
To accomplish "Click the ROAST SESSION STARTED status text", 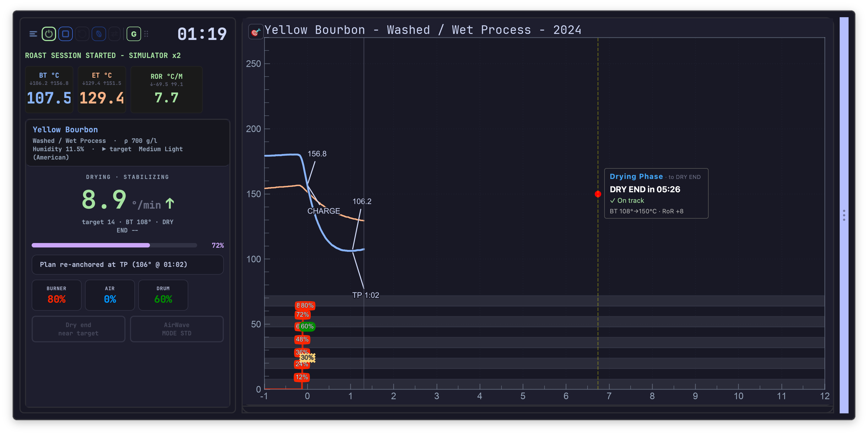I will point(103,55).
